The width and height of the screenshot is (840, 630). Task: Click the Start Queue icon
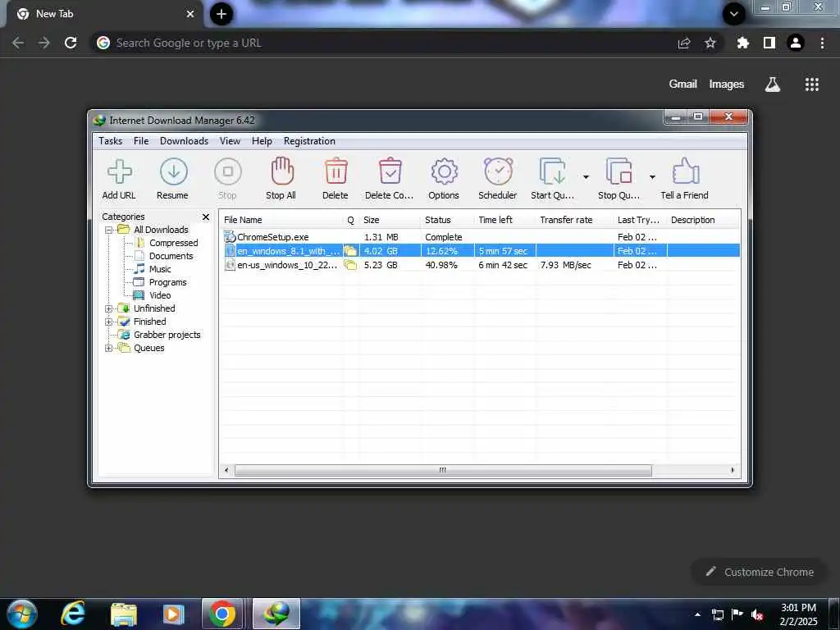click(x=552, y=179)
